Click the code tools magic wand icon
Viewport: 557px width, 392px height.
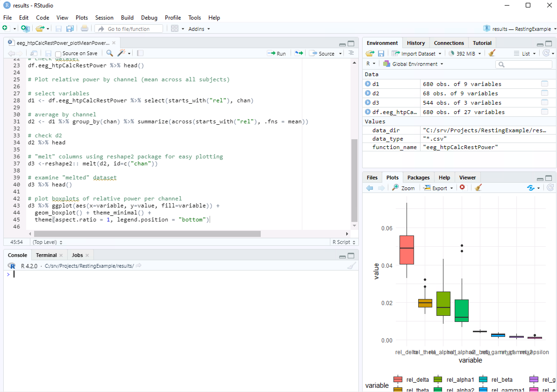121,53
